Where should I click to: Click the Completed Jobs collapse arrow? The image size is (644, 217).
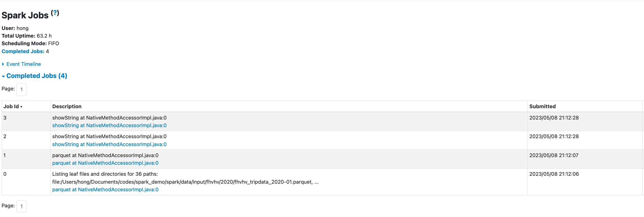3,76
